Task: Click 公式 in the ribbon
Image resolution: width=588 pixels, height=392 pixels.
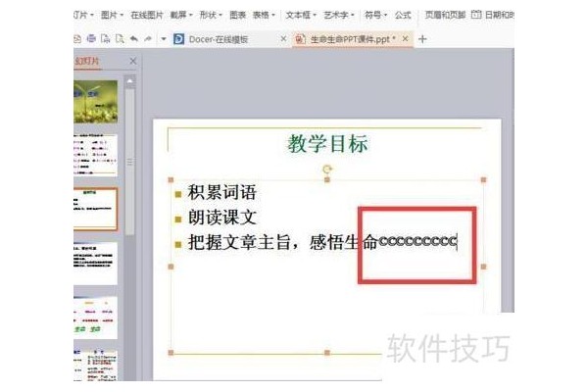Action: [x=403, y=15]
